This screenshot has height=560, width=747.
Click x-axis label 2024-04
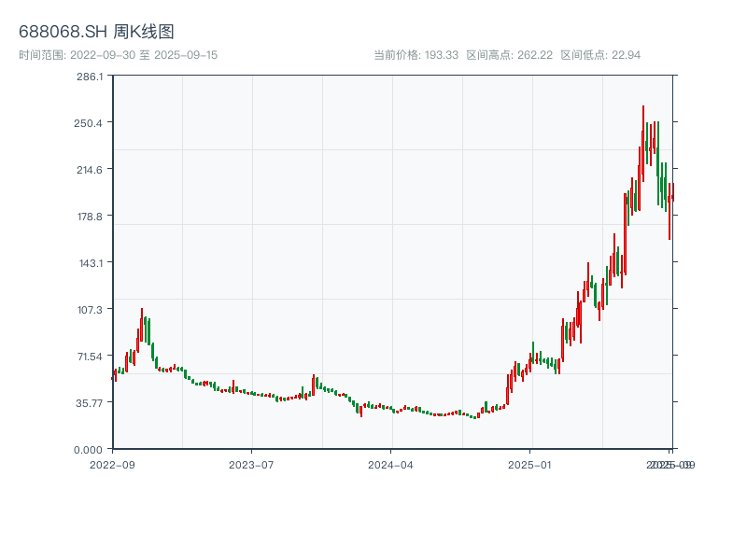390,465
